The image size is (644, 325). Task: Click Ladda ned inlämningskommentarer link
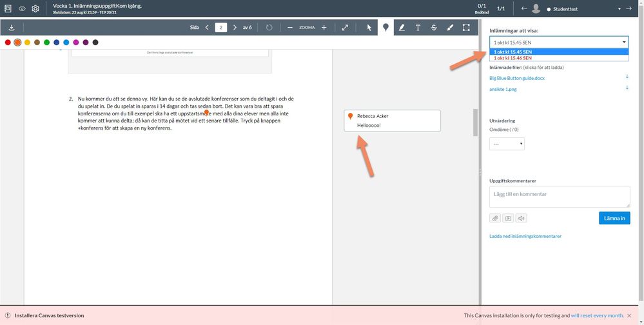(525, 236)
